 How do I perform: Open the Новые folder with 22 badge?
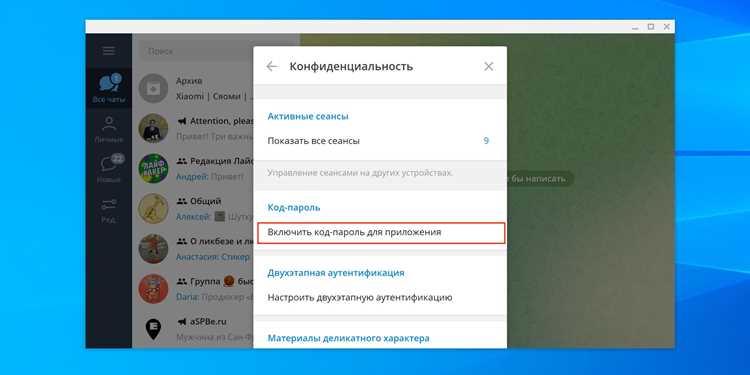pos(109,169)
